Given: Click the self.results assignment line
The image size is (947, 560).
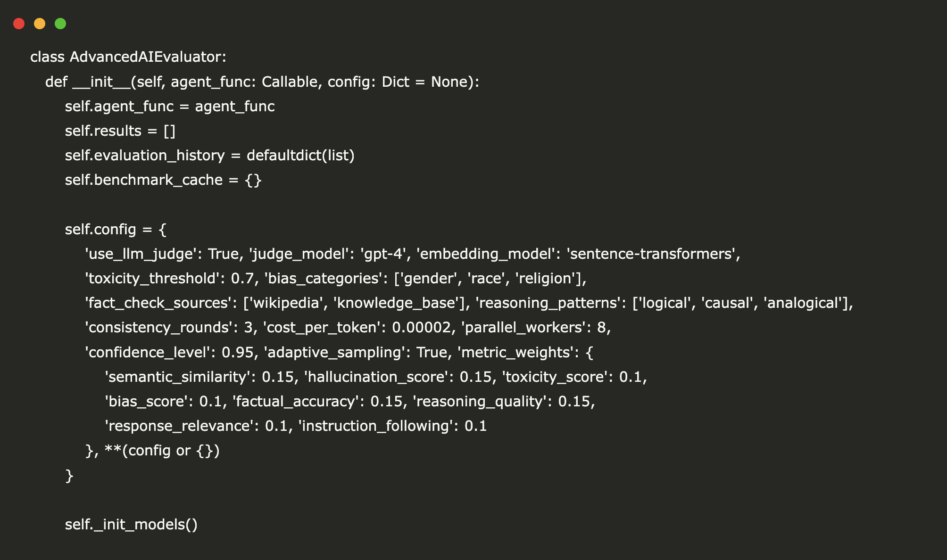Looking at the screenshot, I should pos(120,131).
